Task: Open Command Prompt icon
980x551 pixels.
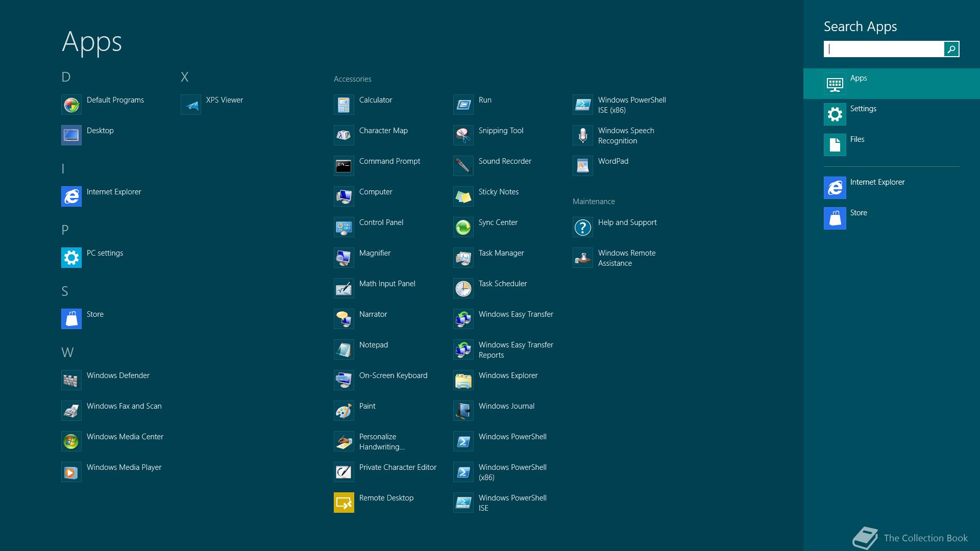Action: click(344, 166)
